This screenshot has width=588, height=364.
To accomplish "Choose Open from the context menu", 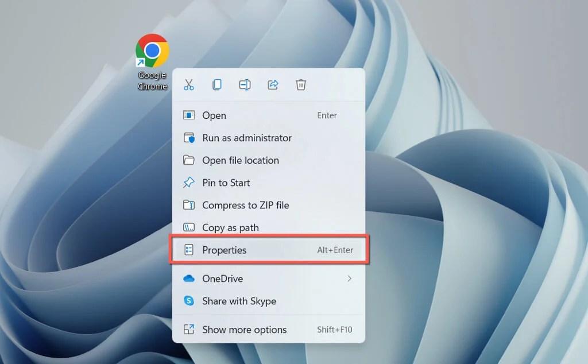I will click(x=269, y=115).
